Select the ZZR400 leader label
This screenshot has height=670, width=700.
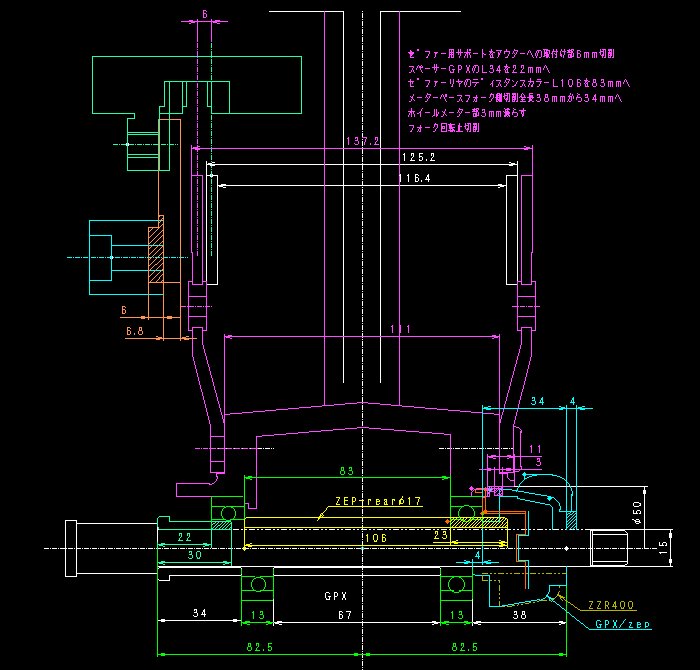(611, 605)
